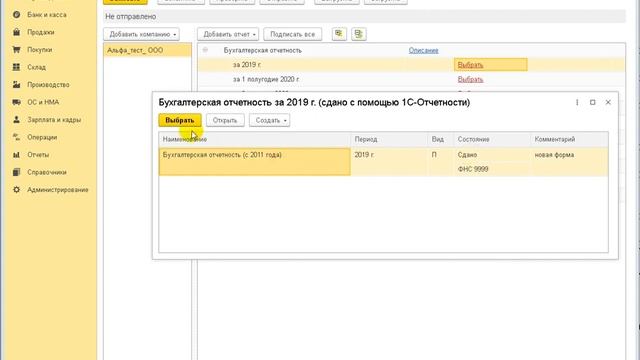Click the Зарплата и кадры person icon
The height and width of the screenshot is (360, 640).
16,120
